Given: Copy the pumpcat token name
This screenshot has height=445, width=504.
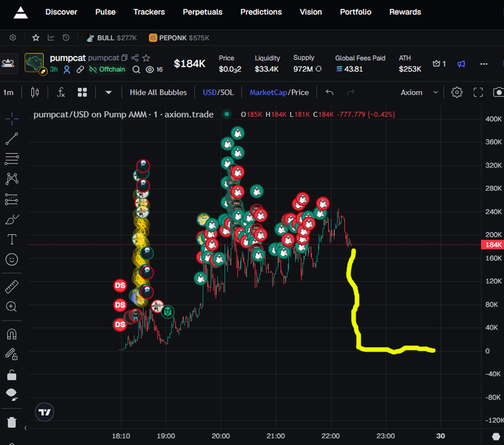Looking at the screenshot, I should point(125,58).
